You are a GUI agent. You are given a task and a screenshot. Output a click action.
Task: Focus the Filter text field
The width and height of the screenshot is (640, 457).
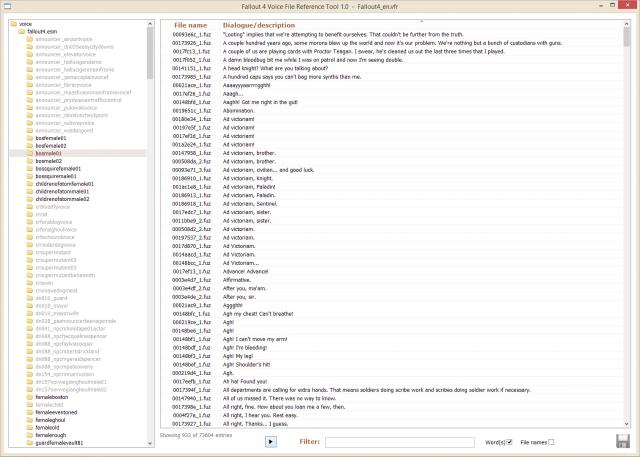(x=400, y=442)
